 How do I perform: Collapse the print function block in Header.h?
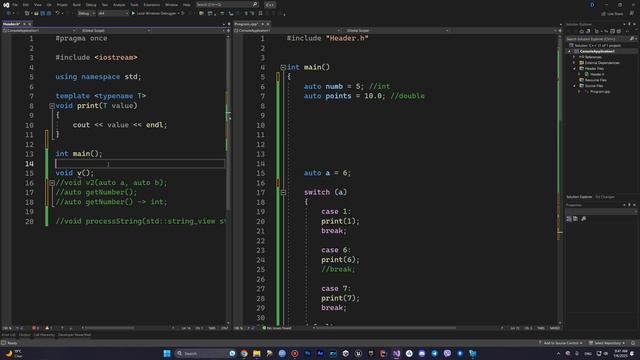(52, 106)
